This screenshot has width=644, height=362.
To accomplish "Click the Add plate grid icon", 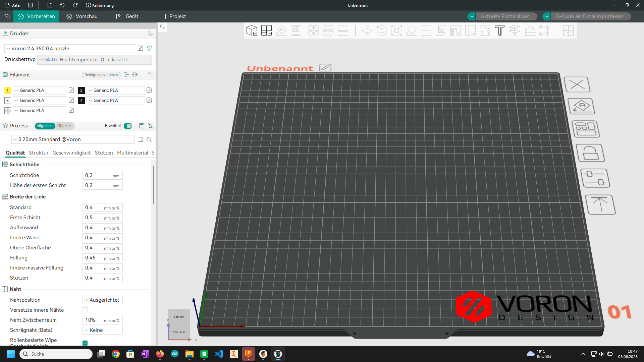I will click(x=266, y=31).
